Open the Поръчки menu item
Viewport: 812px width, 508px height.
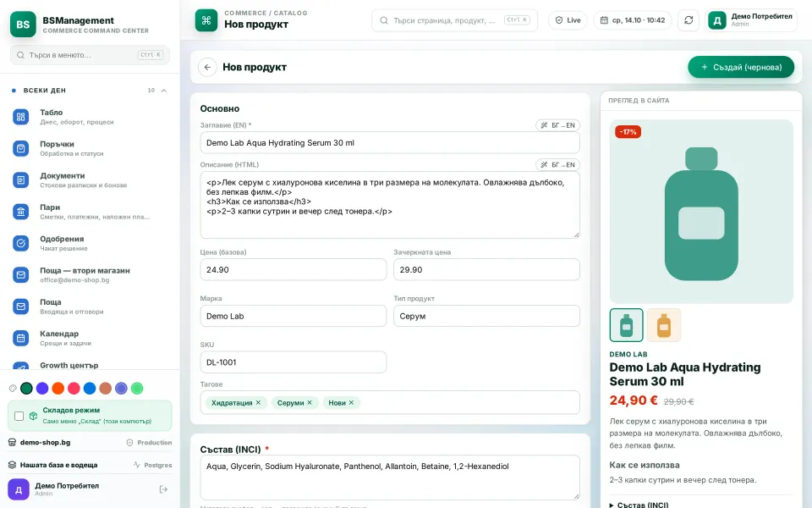91,148
